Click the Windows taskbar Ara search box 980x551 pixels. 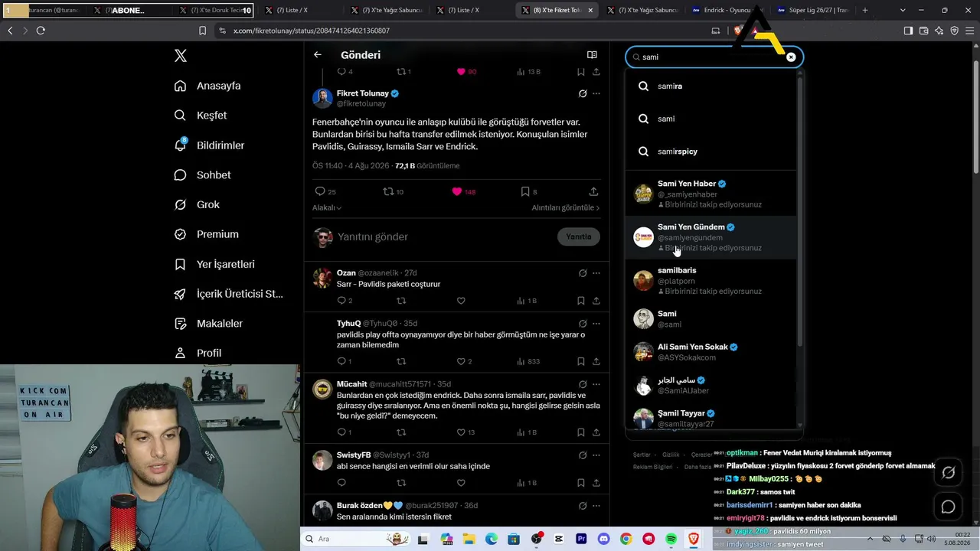point(358,540)
